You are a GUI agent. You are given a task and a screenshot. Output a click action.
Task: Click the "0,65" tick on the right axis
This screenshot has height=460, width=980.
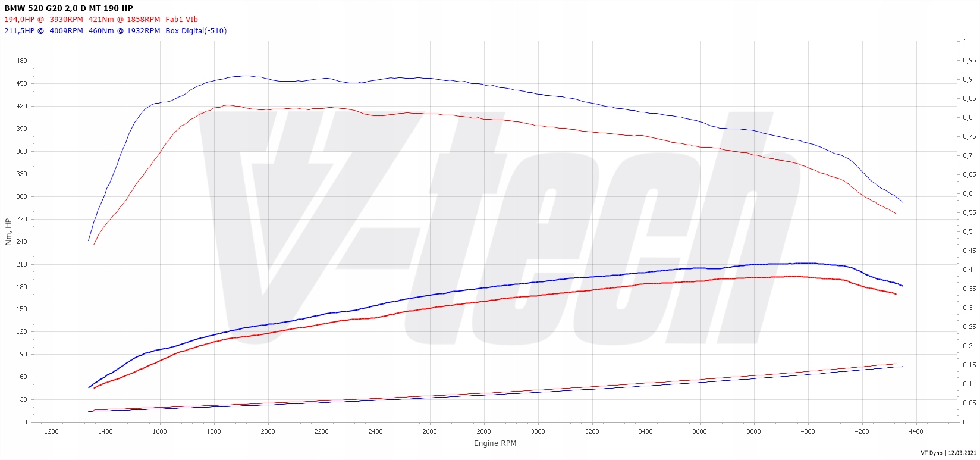coord(969,174)
